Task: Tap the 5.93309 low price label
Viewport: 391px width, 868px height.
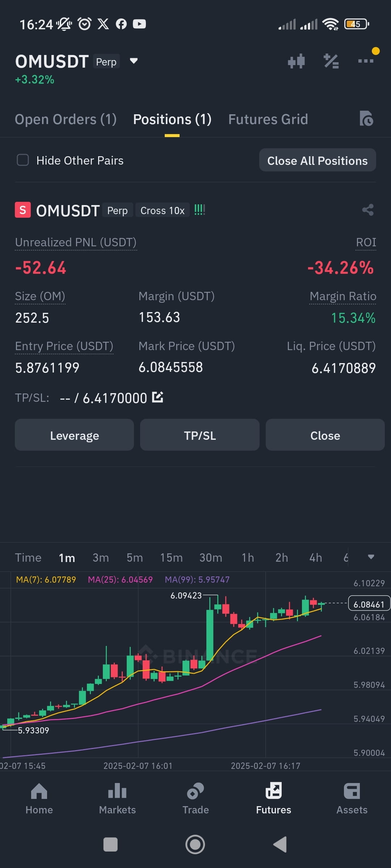Action: click(33, 730)
